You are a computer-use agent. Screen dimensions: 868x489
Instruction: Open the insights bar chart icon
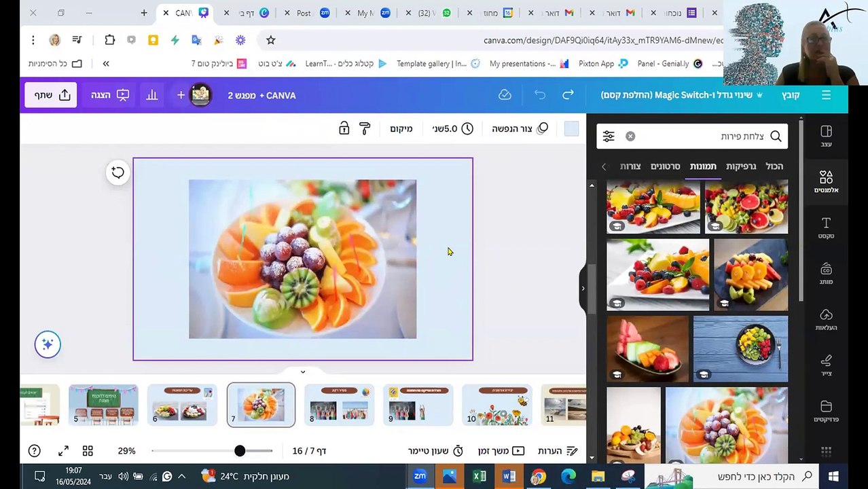(152, 95)
